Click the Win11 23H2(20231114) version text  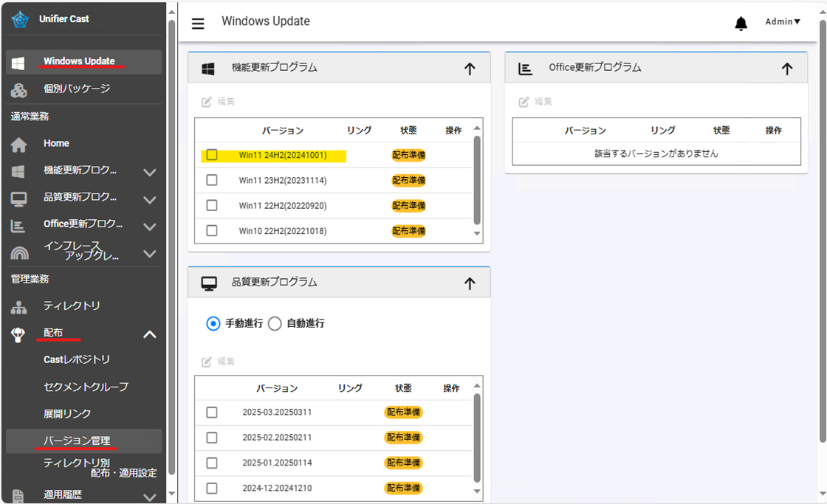click(283, 180)
